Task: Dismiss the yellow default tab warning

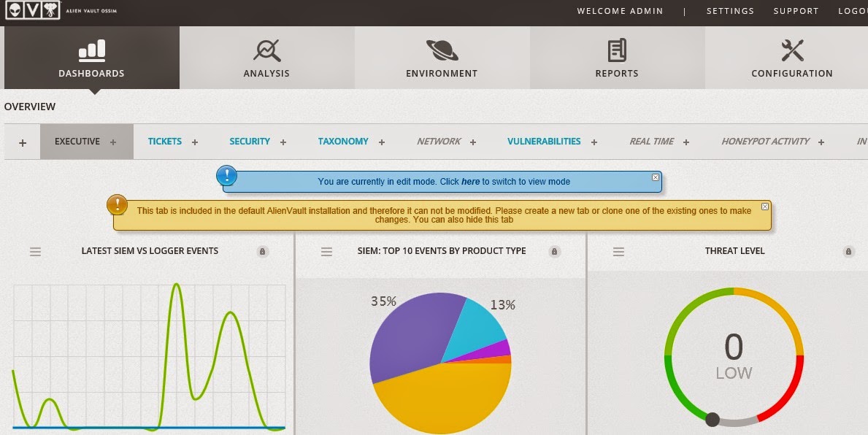Action: [x=764, y=207]
